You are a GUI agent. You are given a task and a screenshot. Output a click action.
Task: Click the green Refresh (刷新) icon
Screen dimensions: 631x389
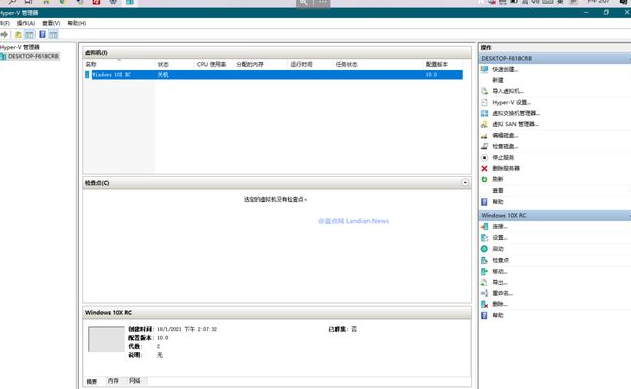(485, 179)
